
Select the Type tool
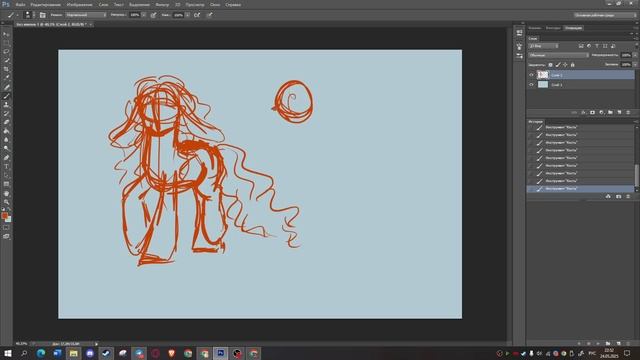click(6, 167)
